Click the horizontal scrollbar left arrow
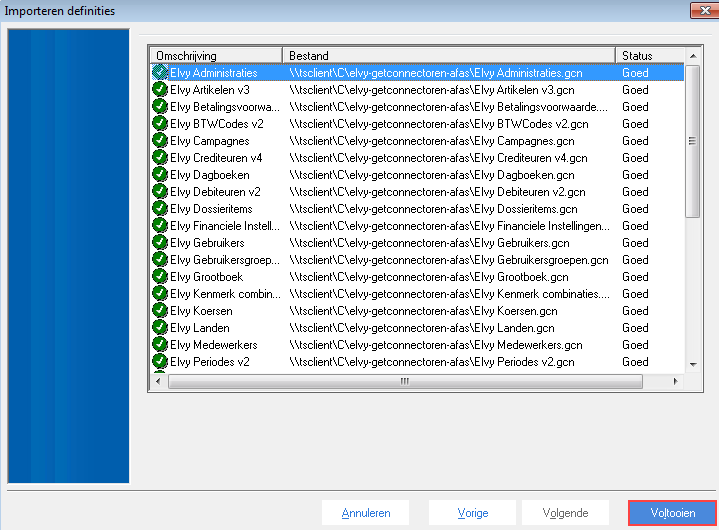Screen dimensions: 719x530 point(158,381)
